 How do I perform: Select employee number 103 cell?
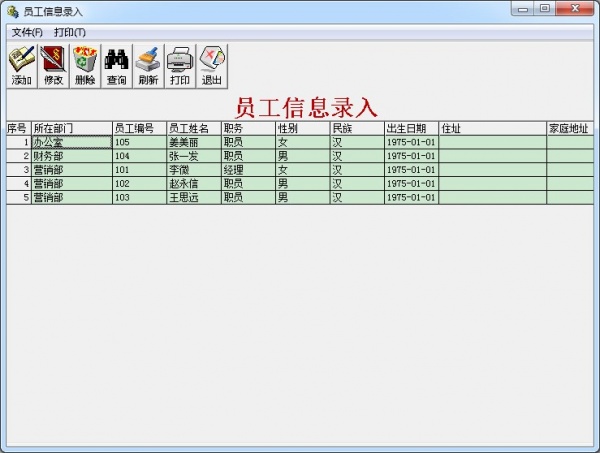point(140,197)
